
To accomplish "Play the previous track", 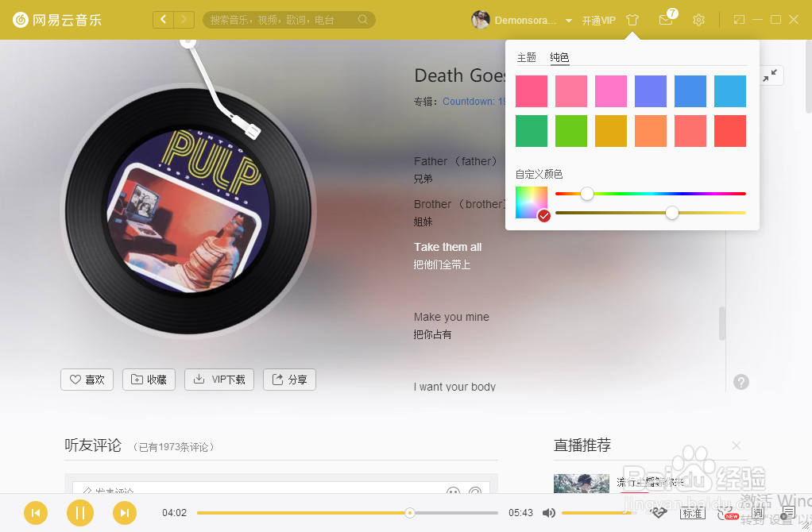I will (x=36, y=513).
